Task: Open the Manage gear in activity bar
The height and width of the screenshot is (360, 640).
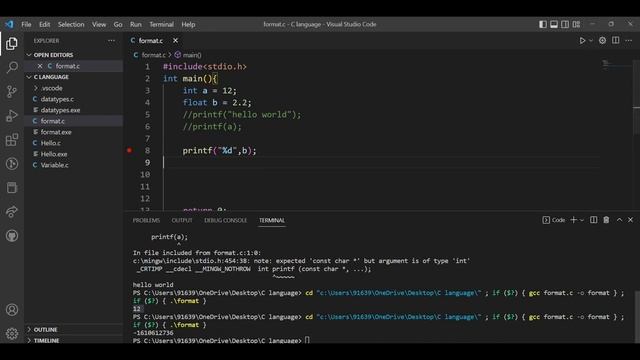Action: click(12, 334)
